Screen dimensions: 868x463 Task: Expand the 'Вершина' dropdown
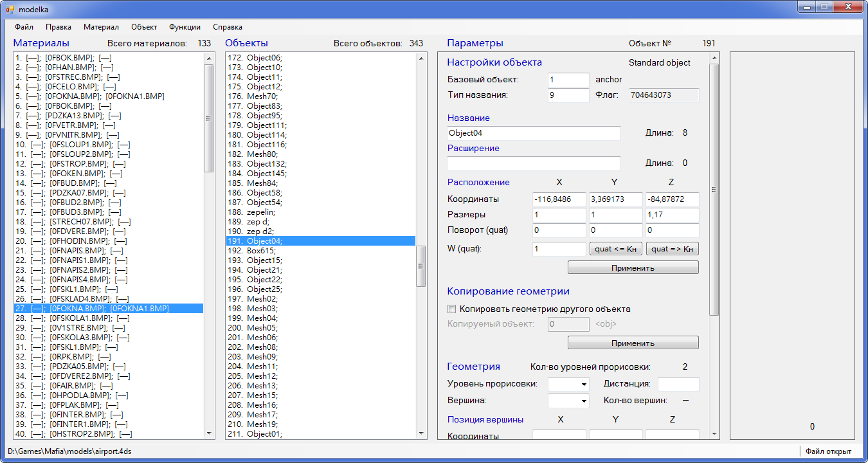[x=568, y=401]
